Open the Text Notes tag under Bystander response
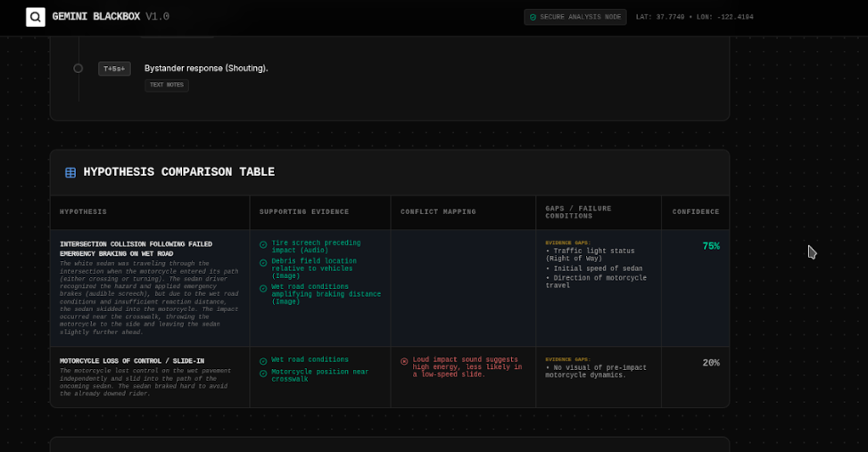 point(167,86)
